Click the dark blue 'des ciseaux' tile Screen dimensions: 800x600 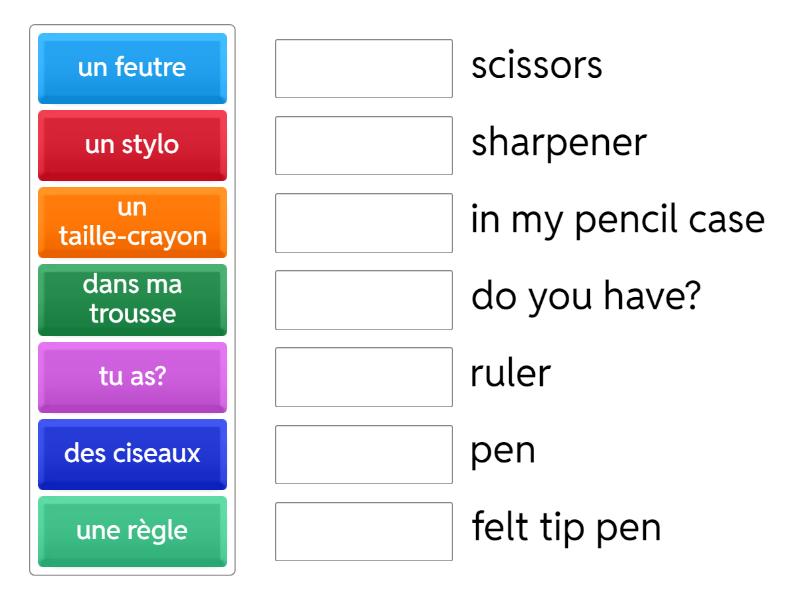point(132,453)
